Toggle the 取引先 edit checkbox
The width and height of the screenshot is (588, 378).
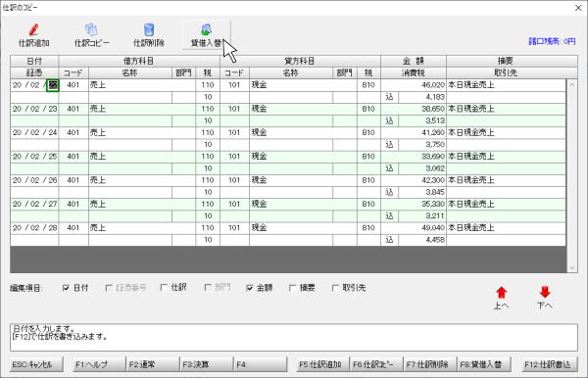pos(335,288)
